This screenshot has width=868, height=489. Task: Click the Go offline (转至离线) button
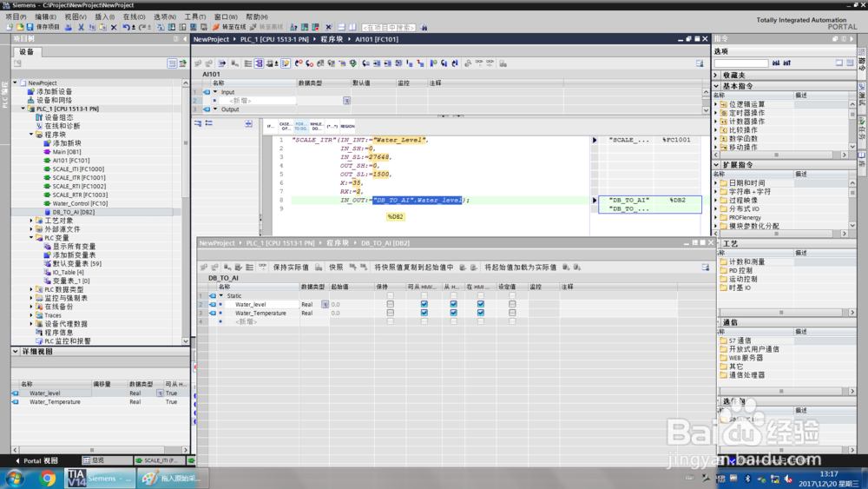click(x=266, y=27)
